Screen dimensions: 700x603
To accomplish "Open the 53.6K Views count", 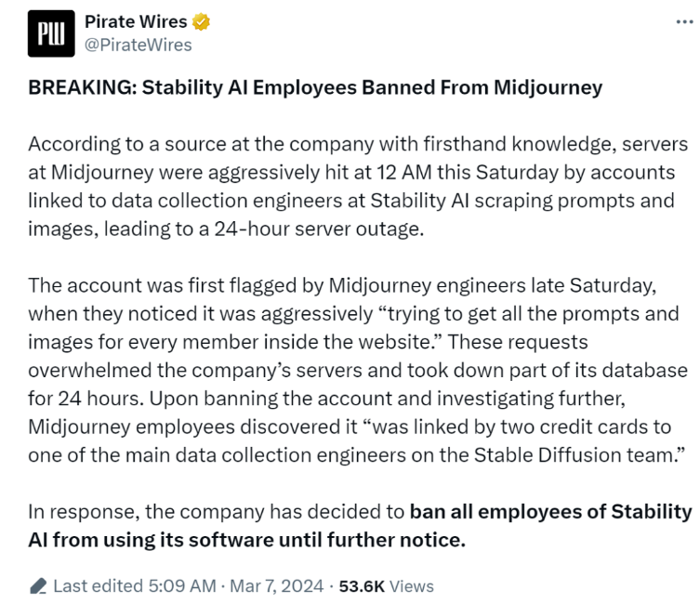I will pos(386,586).
